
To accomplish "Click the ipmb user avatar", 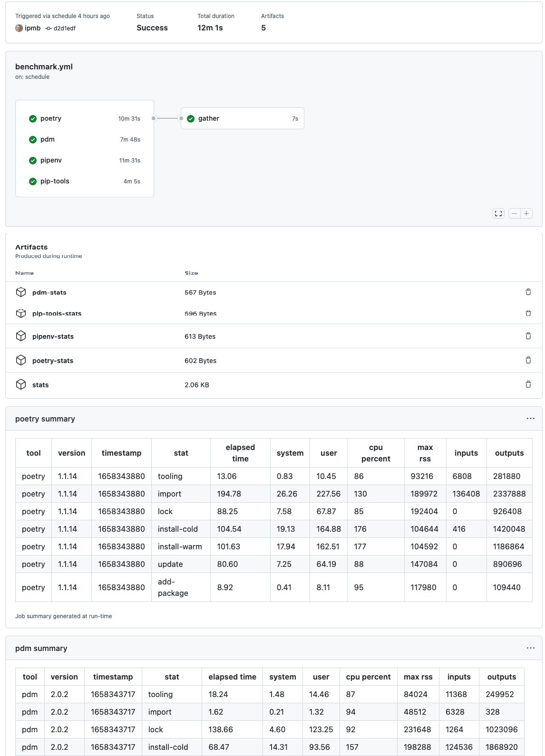I will tap(19, 28).
